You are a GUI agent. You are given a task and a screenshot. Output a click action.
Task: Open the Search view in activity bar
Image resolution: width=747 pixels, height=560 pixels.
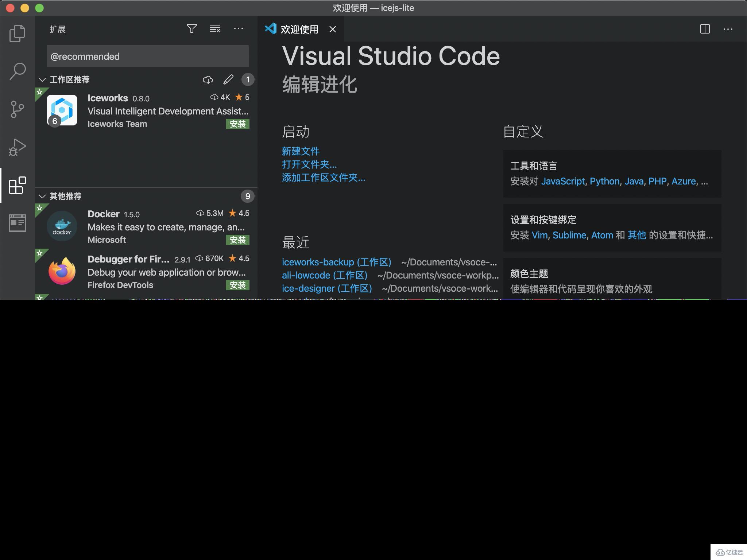(17, 71)
